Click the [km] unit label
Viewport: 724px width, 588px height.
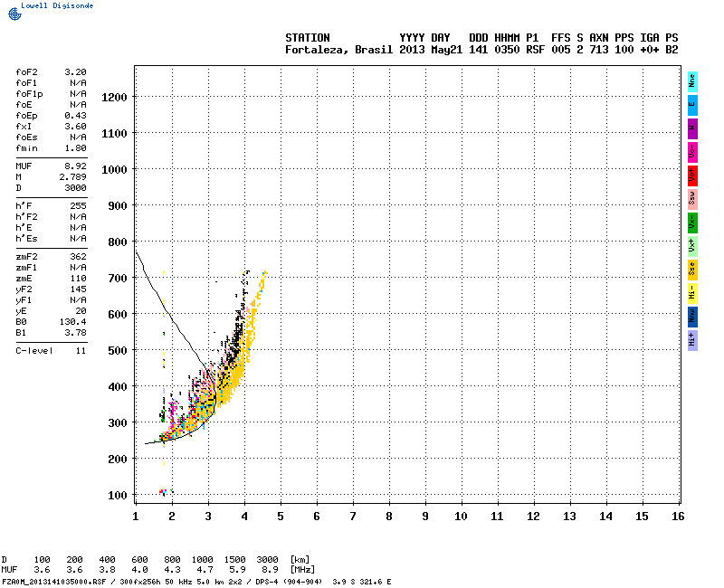click(x=300, y=560)
